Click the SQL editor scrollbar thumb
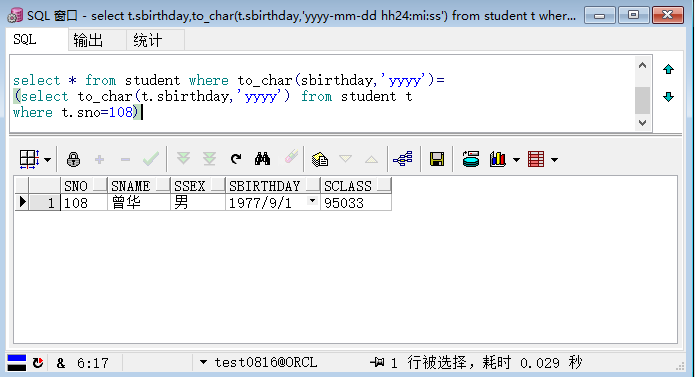Viewport: 695px width, 377px height. click(642, 101)
